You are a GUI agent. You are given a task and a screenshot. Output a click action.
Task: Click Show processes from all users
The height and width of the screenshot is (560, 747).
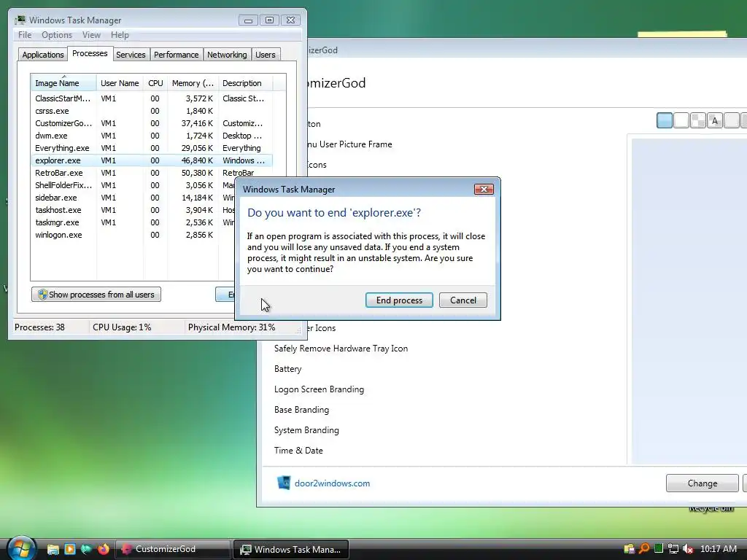(96, 295)
